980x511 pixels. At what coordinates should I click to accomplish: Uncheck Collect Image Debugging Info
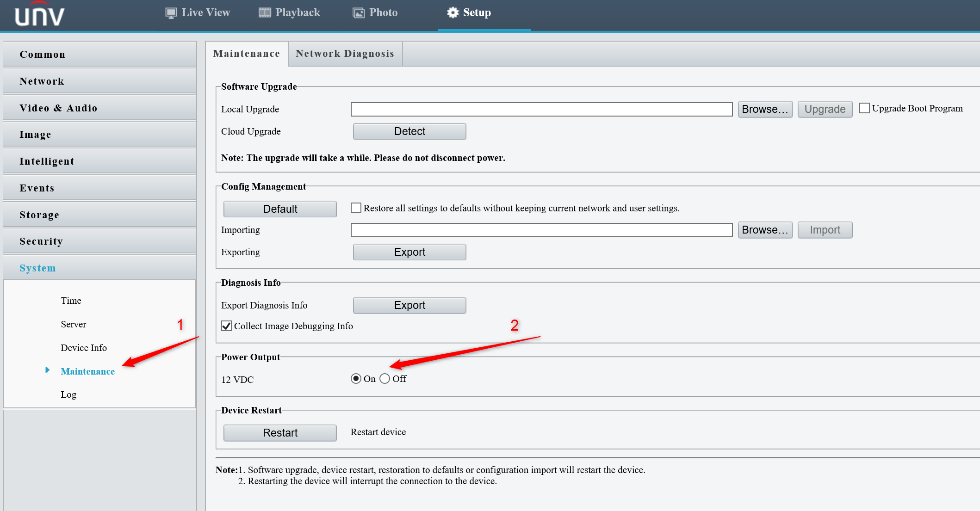[226, 326]
